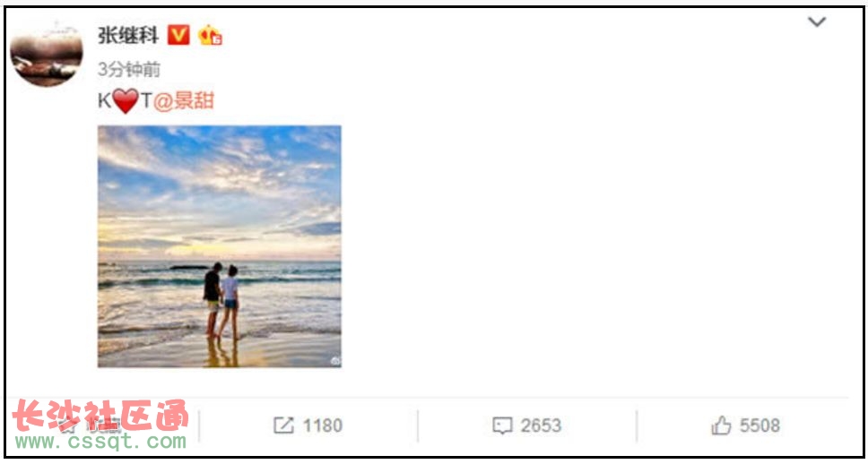Expand the post options chevron menu

click(x=817, y=22)
